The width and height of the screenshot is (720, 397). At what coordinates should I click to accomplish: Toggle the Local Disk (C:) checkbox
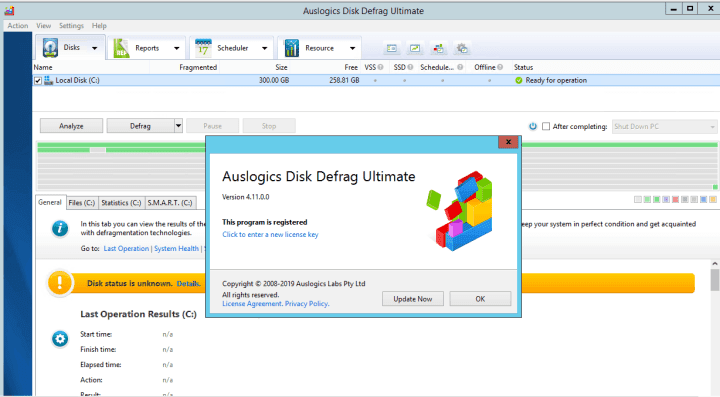pyautogui.click(x=38, y=81)
